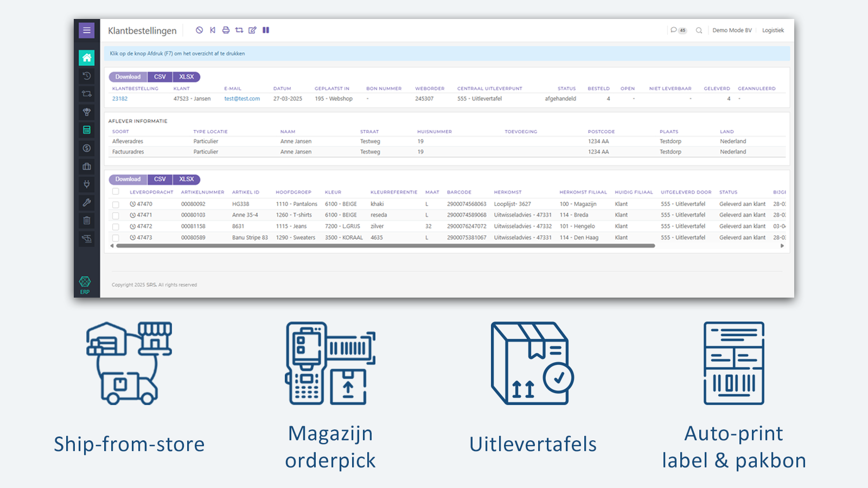Viewport: 868px width, 488px height.
Task: Click the clock icon of leveropdracht 47470
Action: point(133,204)
